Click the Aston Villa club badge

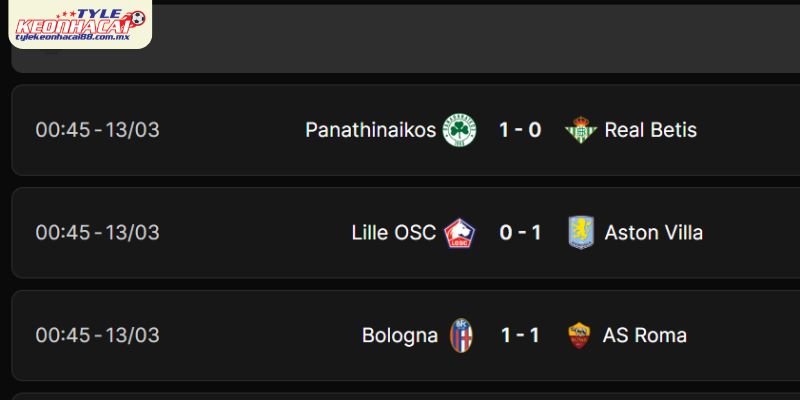pyautogui.click(x=581, y=233)
